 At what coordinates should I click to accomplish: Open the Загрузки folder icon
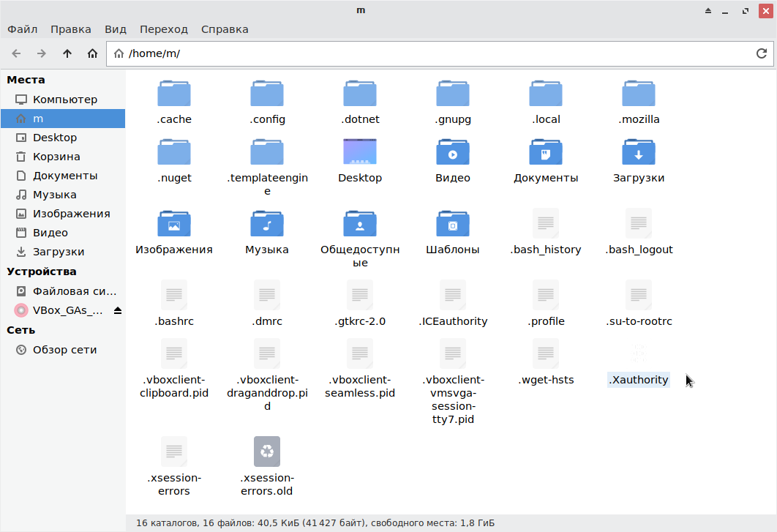(639, 153)
